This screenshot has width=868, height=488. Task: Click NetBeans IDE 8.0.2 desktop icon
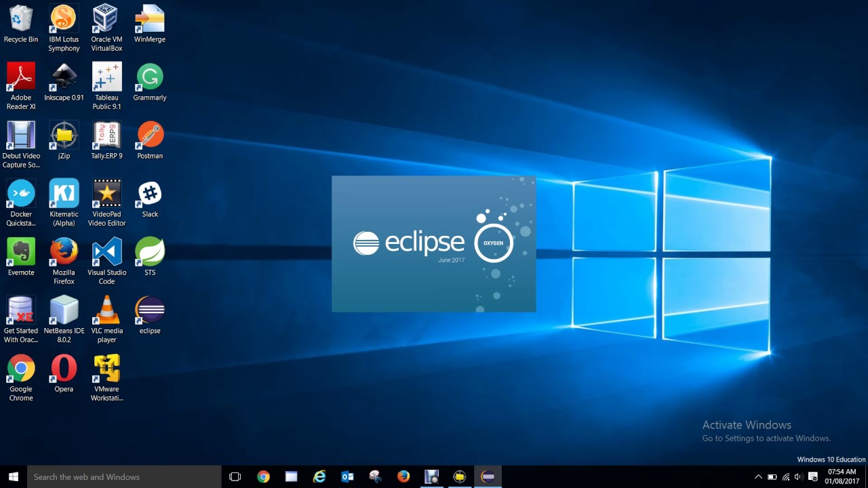[64, 320]
